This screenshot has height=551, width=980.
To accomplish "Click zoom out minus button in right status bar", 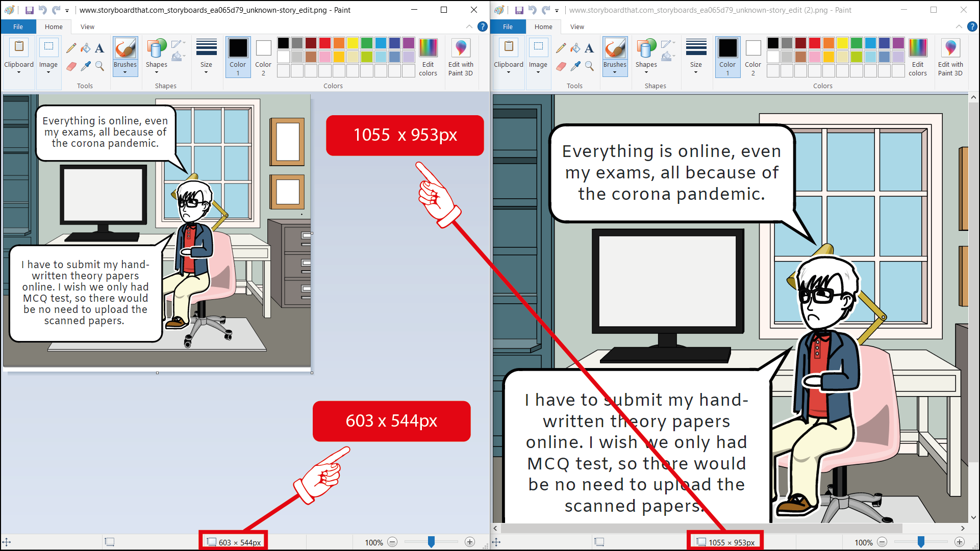I will point(882,542).
